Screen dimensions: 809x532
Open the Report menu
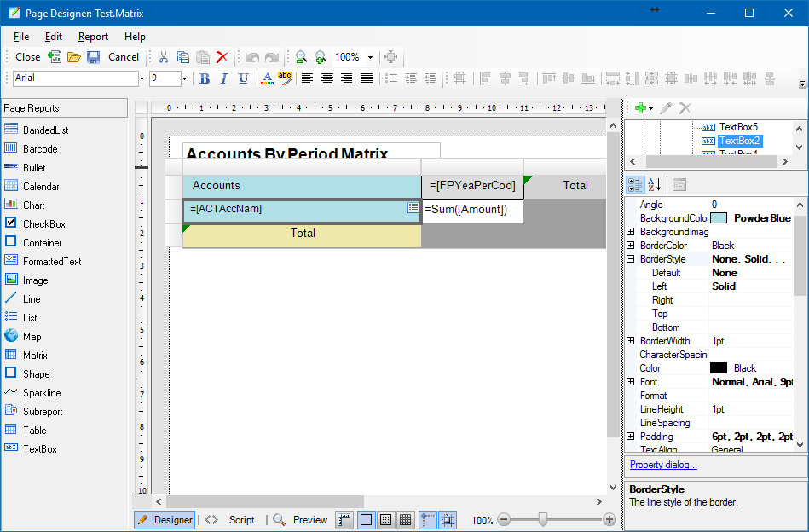[94, 37]
